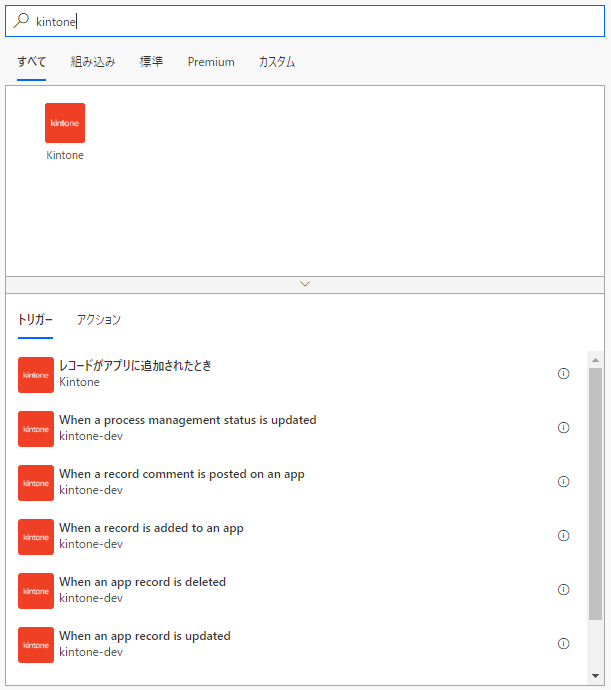Screen dimensions: 611x690
Task: Click the trigger list scrollbar up arrow
Action: tap(596, 360)
